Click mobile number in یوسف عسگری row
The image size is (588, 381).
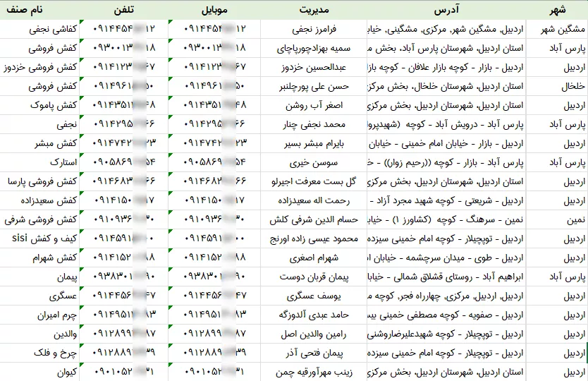214,296
